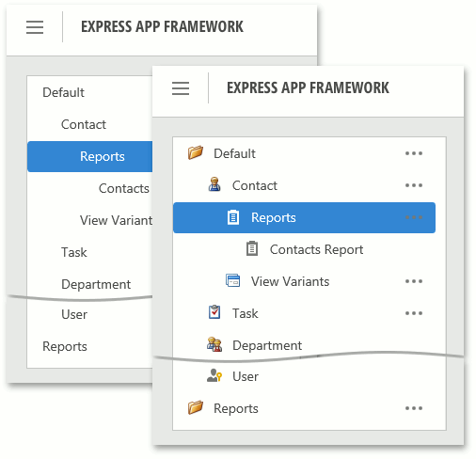The image size is (476, 459).
Task: Select highlighted Reports item in front panel
Action: click(x=304, y=217)
